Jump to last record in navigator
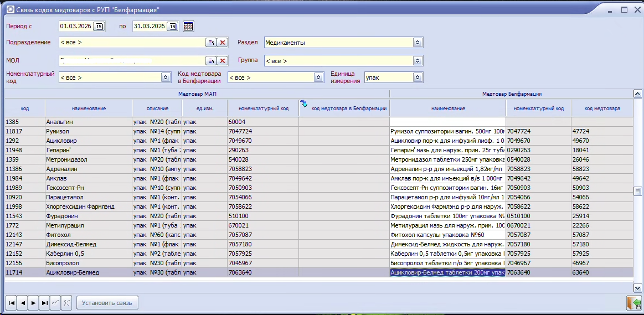The width and height of the screenshot is (644, 315). pos(44,302)
